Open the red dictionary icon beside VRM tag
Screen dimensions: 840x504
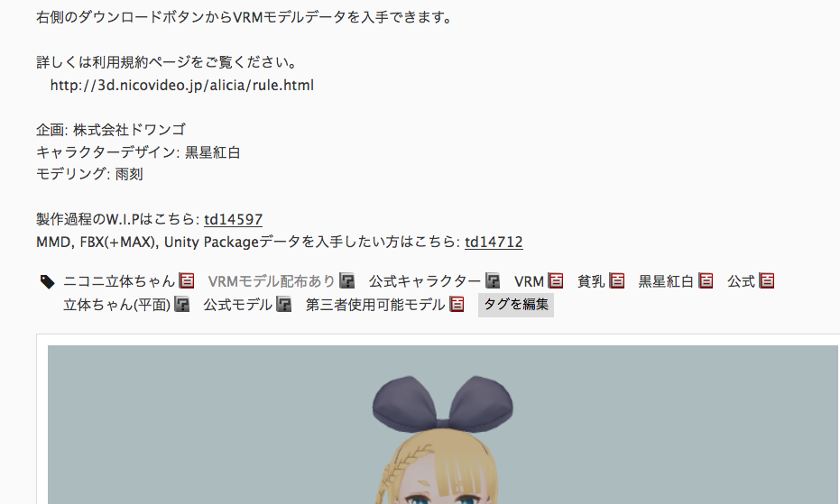[556, 280]
